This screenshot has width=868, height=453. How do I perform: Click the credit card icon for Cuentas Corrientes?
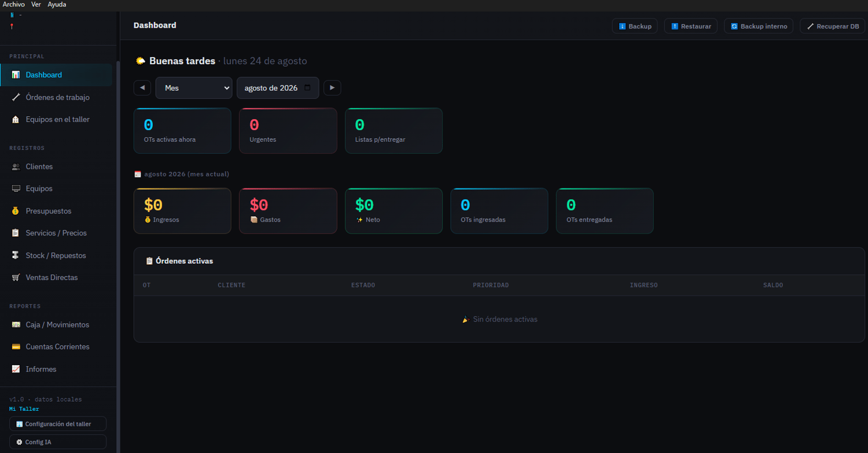click(16, 347)
